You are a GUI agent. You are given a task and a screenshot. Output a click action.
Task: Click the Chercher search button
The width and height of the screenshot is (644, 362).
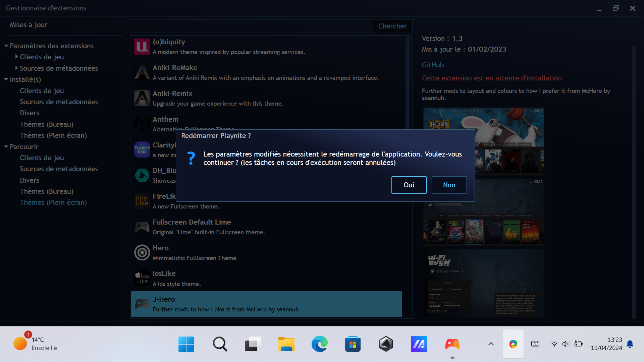tap(392, 26)
